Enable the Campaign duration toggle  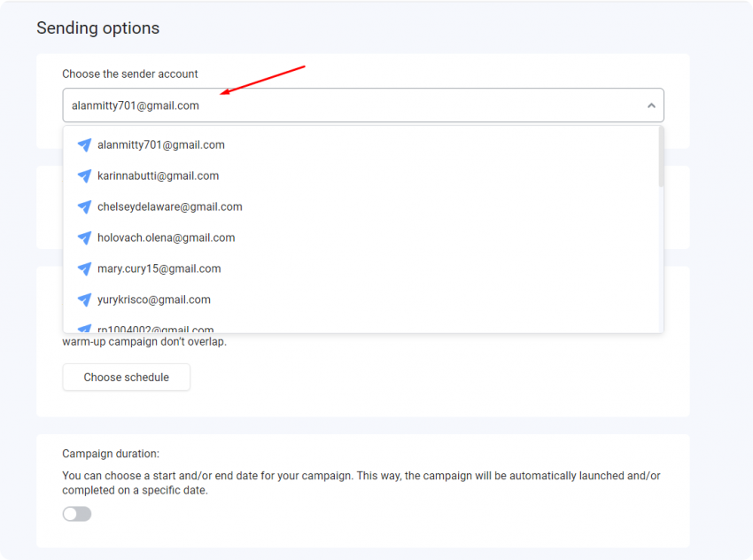click(x=77, y=514)
